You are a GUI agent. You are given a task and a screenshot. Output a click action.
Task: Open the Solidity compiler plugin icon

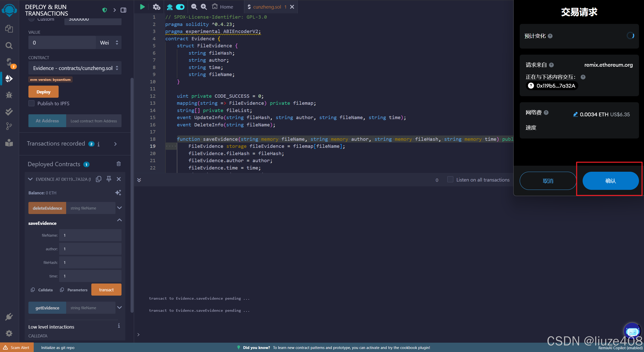point(9,62)
